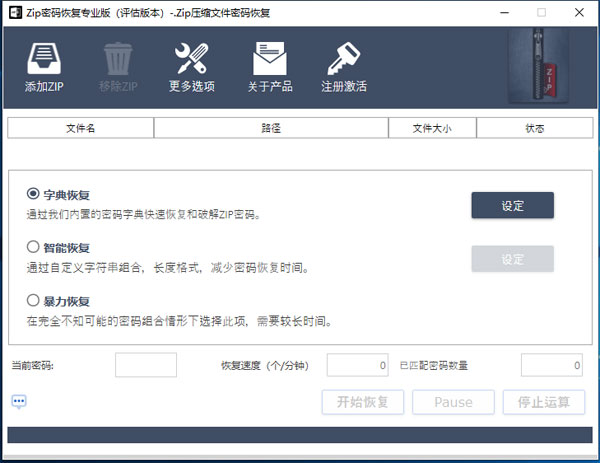The width and height of the screenshot is (600, 463).
Task: Click the Pause button
Action: 453,402
